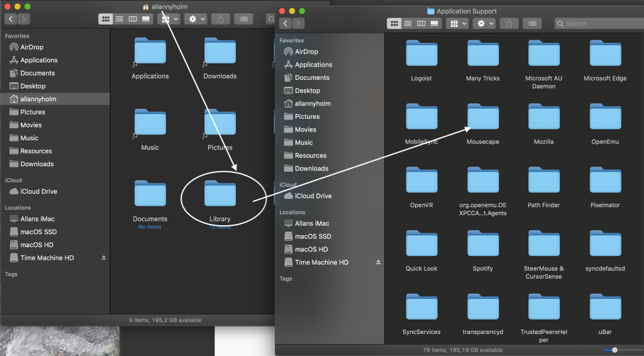This screenshot has height=356, width=644.
Task: Select Downloads in Application Support sidebar
Action: point(329,169)
